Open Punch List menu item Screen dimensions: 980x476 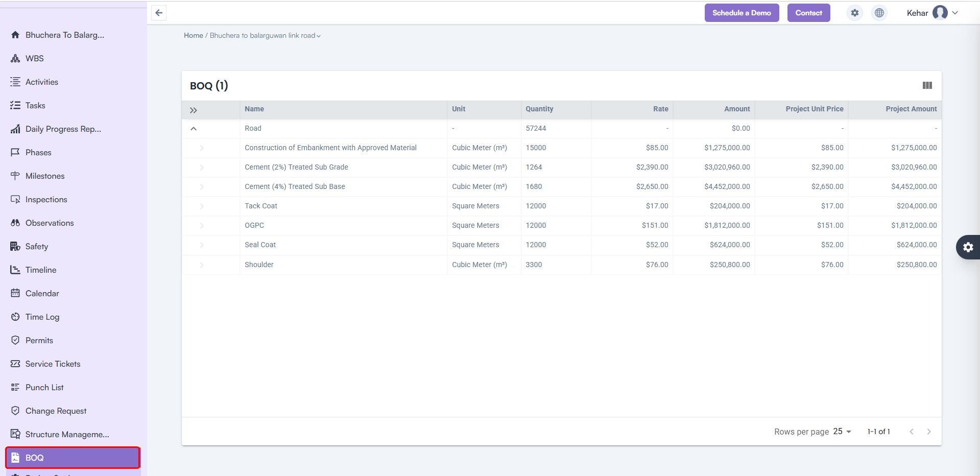coord(44,387)
